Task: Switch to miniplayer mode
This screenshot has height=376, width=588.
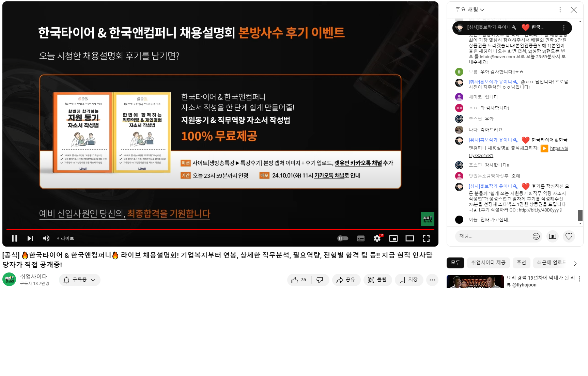Action: point(393,238)
